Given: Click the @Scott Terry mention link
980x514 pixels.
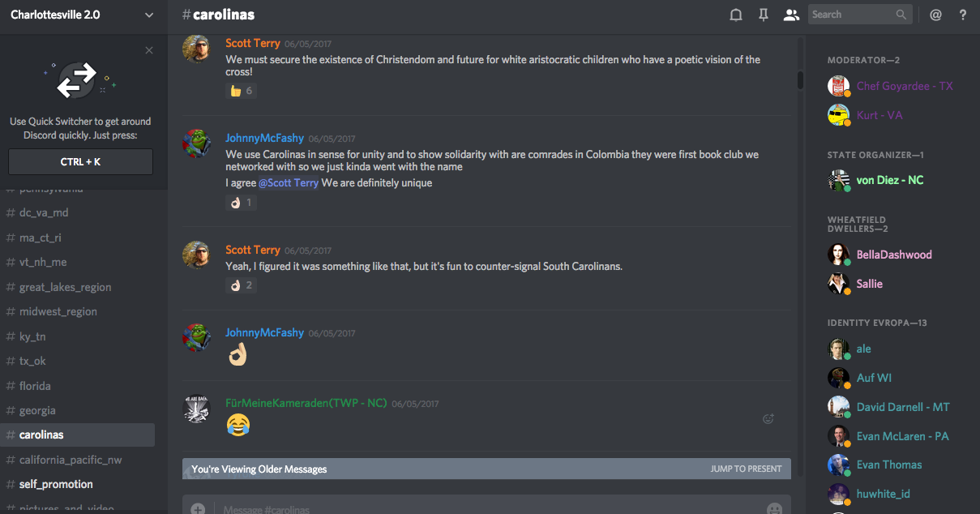Looking at the screenshot, I should [x=289, y=183].
